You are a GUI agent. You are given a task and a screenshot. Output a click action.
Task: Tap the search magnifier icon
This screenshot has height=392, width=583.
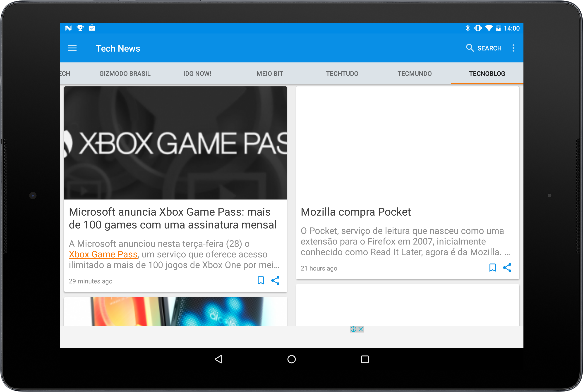[470, 48]
